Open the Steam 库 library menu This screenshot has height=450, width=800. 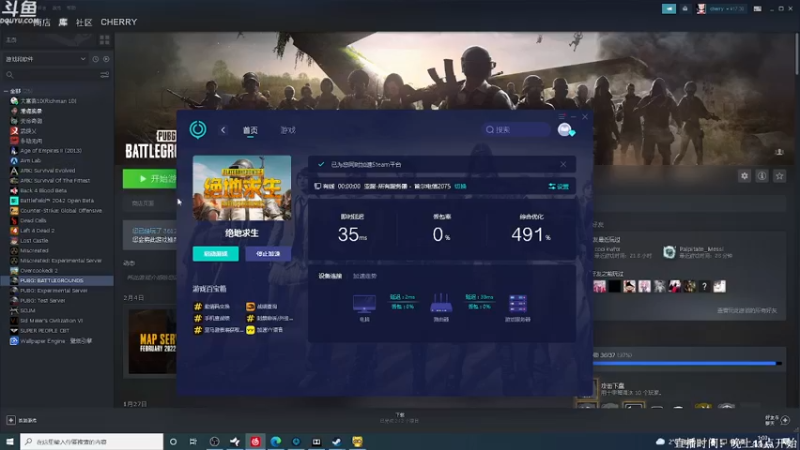tap(63, 22)
